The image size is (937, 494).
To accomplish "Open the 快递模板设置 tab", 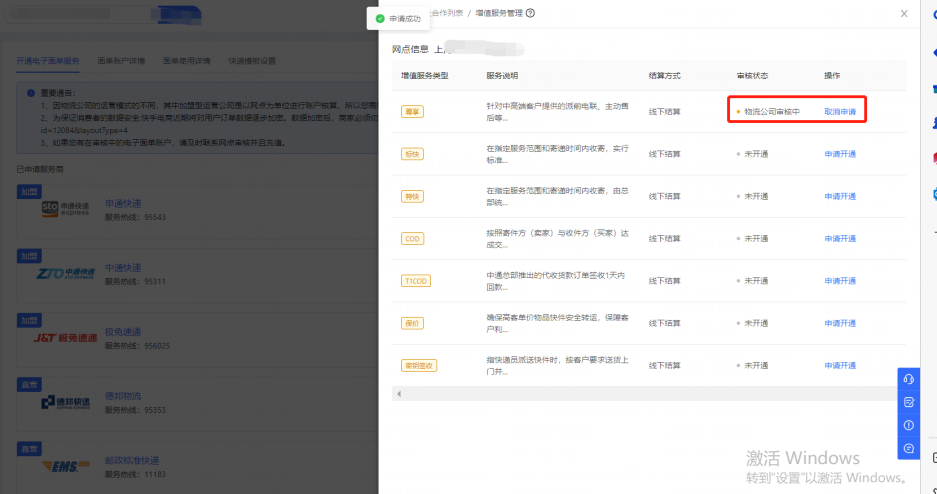I will click(x=251, y=61).
